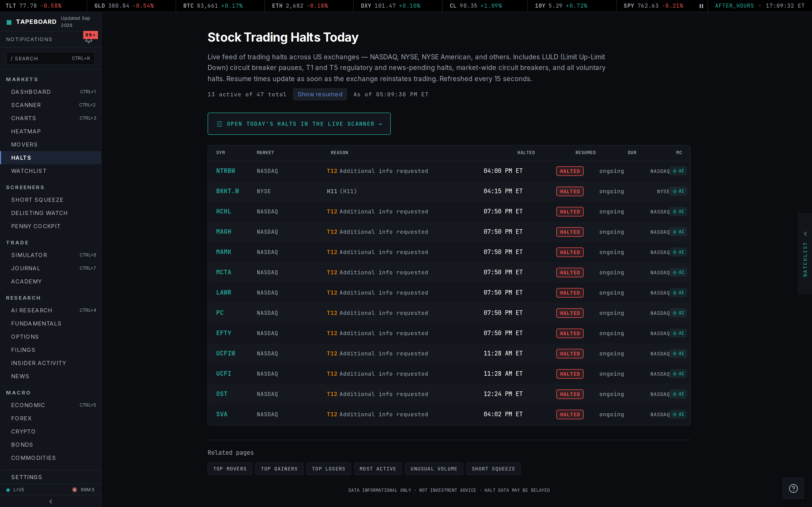Open AI analysis for SVA row
The height and width of the screenshot is (507, 812).
click(679, 414)
